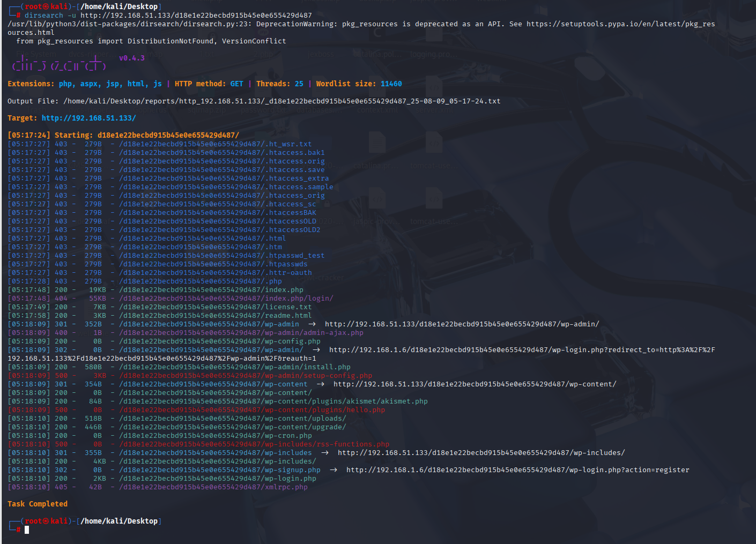
Task: Open the wp-admin/ redirect target URL
Action: [462, 324]
